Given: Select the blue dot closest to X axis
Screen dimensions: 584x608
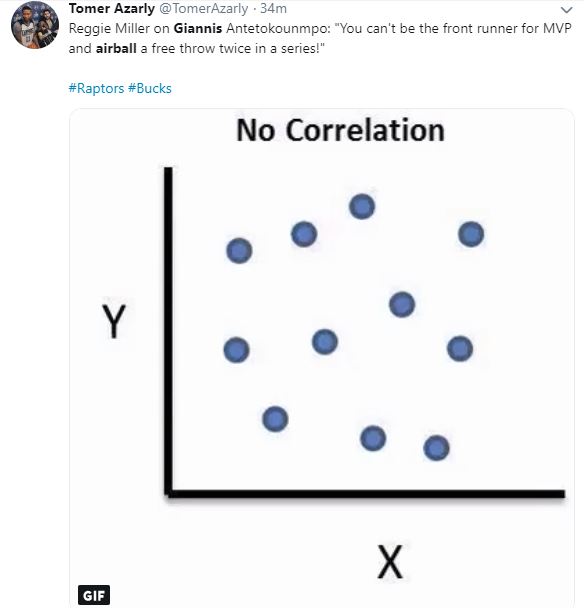Looking at the screenshot, I should point(436,448).
